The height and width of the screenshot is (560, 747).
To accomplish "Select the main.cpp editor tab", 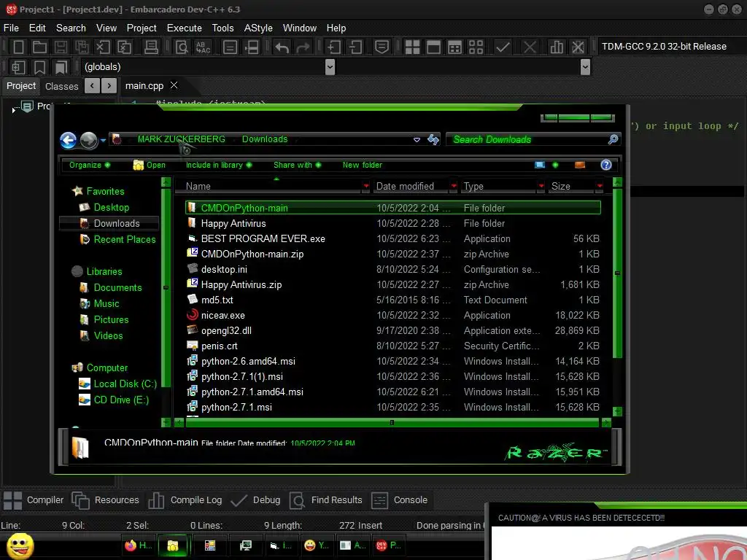I will tap(144, 86).
